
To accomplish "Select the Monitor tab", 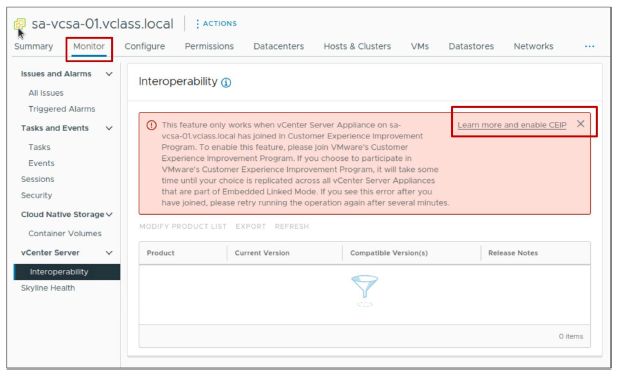I will pos(89,46).
